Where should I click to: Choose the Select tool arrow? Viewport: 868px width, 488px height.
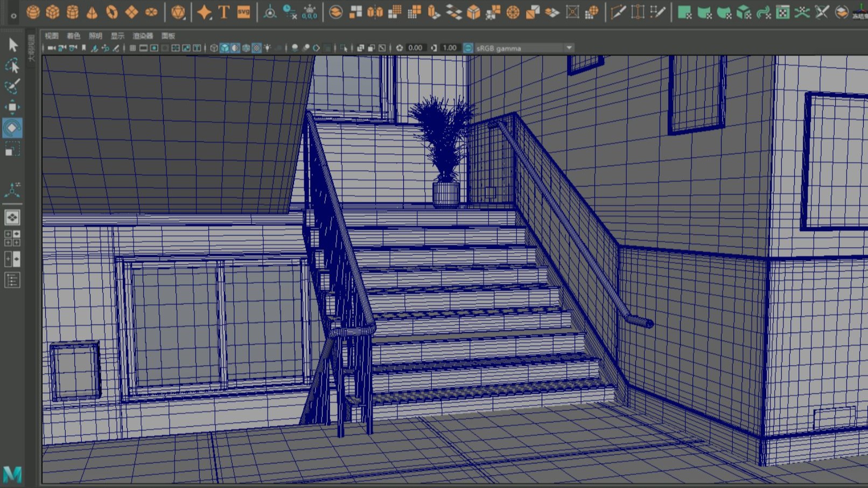coord(12,45)
